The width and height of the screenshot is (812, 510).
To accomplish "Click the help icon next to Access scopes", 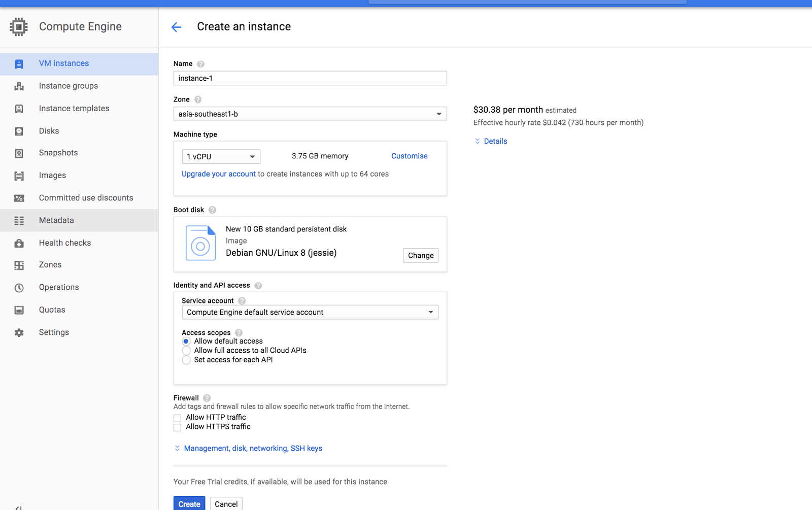I will [239, 333].
